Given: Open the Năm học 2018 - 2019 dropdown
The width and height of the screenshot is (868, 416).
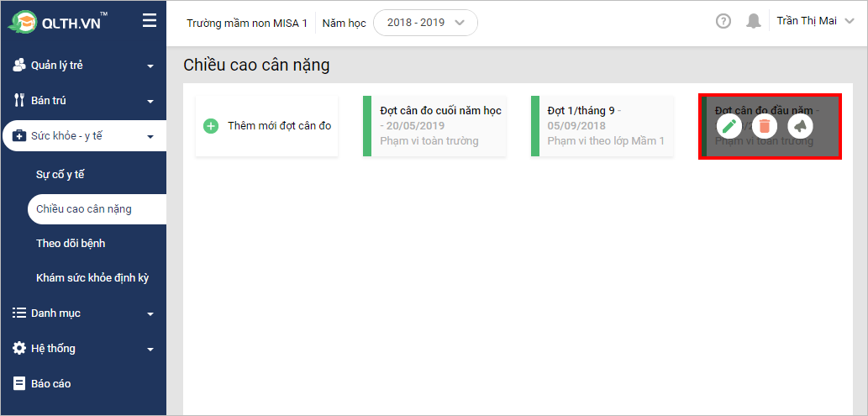Looking at the screenshot, I should point(425,23).
